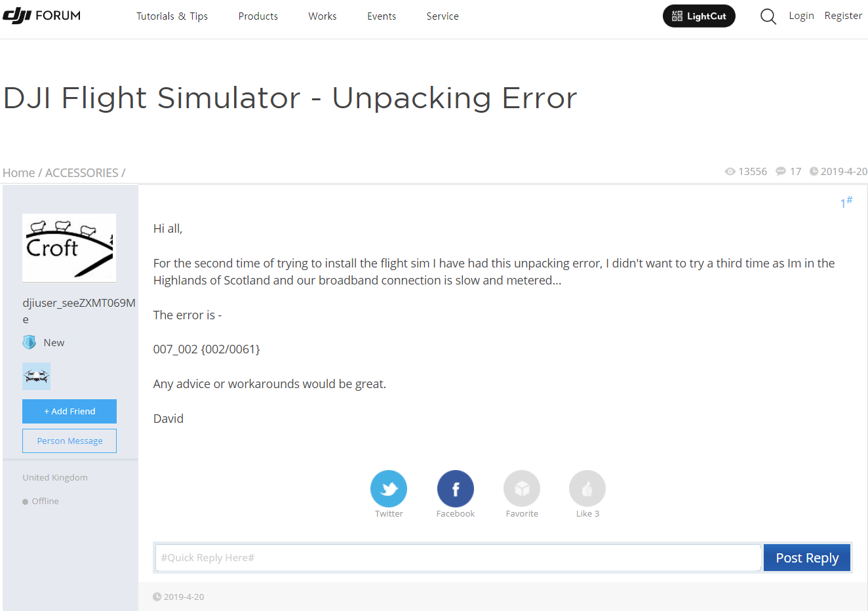Click the drone badge under the user
The height and width of the screenshot is (611, 868).
point(36,376)
